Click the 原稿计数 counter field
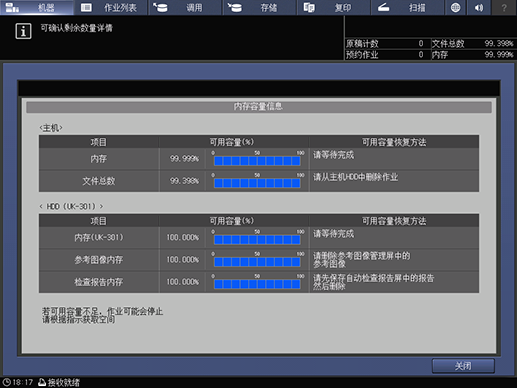This screenshot has width=517, height=388. pos(387,44)
